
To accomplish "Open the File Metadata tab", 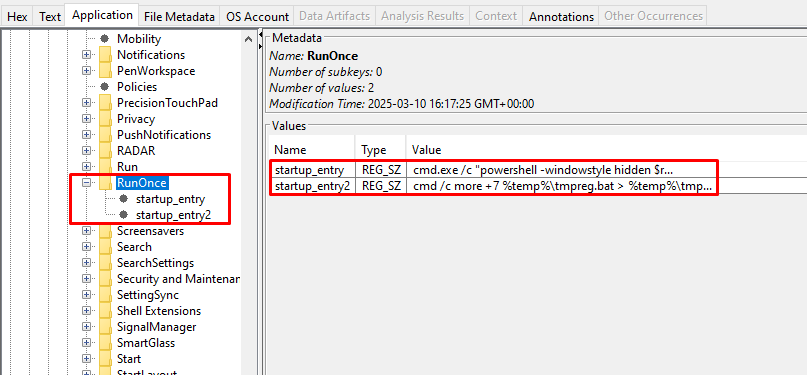I will click(x=179, y=16).
